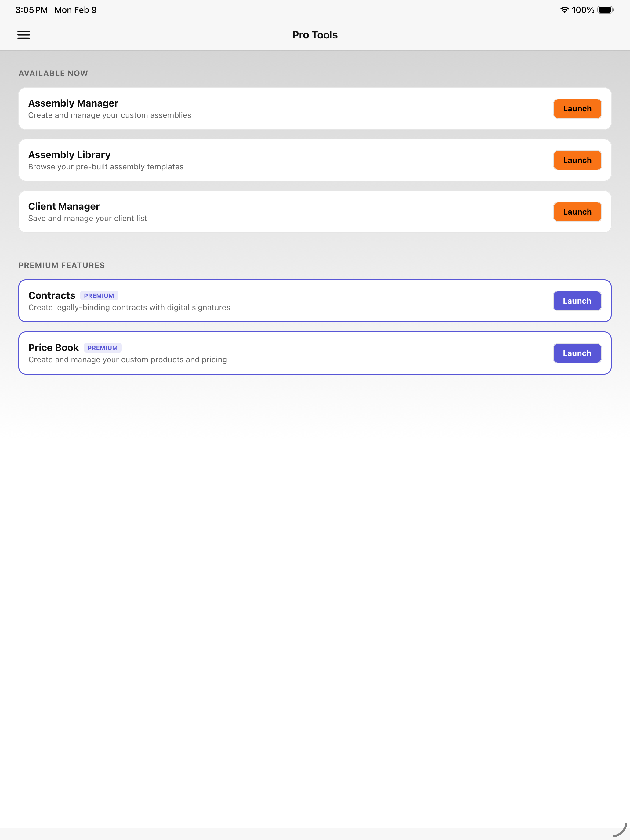This screenshot has width=630, height=840.
Task: Open the hamburger menu
Action: click(x=24, y=35)
